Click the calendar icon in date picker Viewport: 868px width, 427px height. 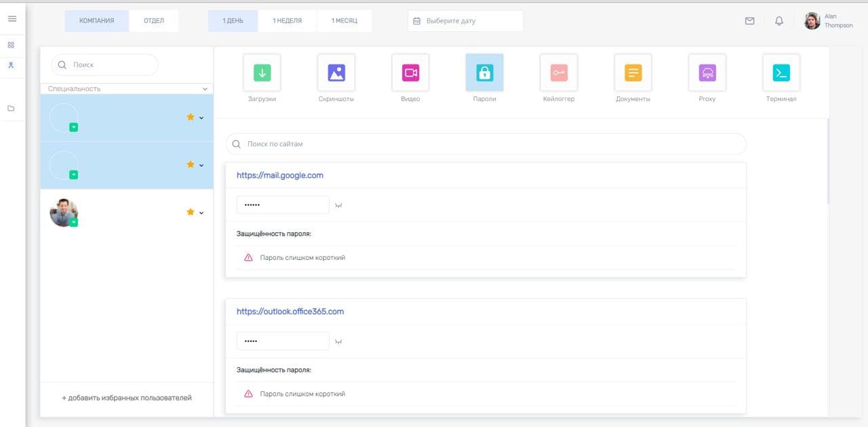click(x=417, y=21)
